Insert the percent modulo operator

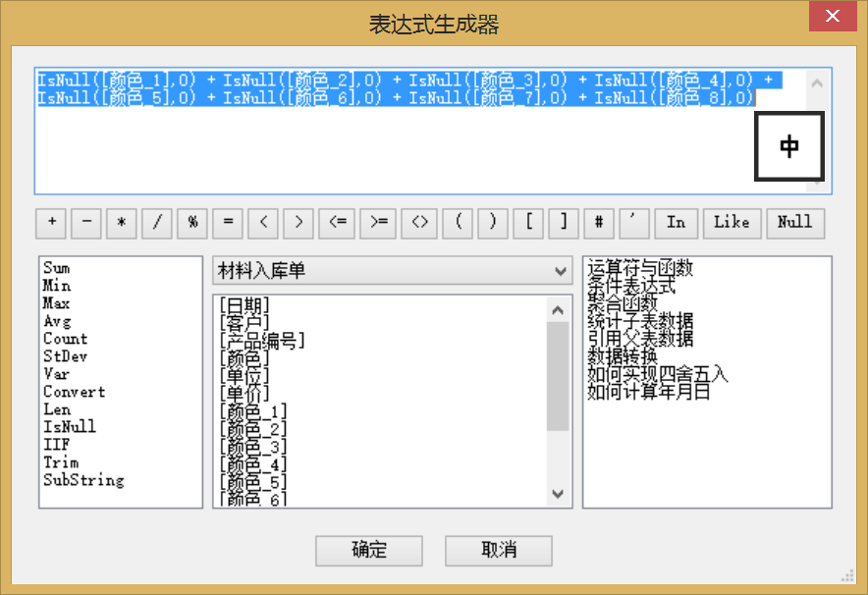(192, 224)
